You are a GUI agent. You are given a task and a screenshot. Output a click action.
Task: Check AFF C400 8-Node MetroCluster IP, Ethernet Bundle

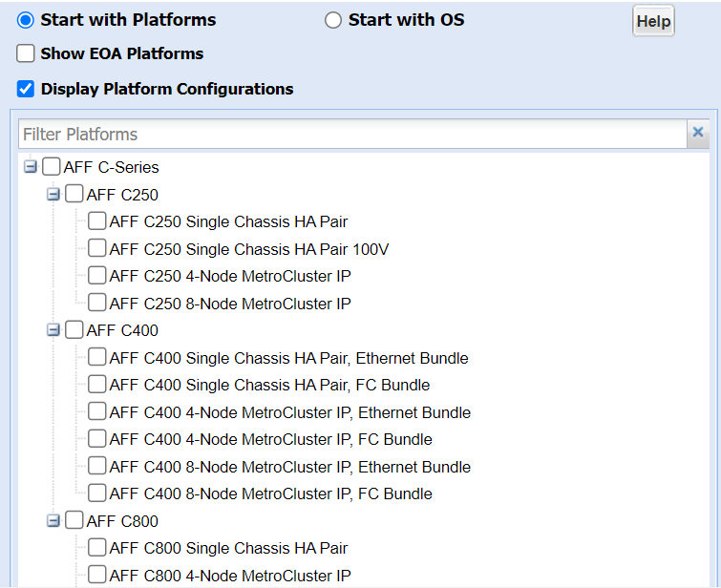(97, 467)
